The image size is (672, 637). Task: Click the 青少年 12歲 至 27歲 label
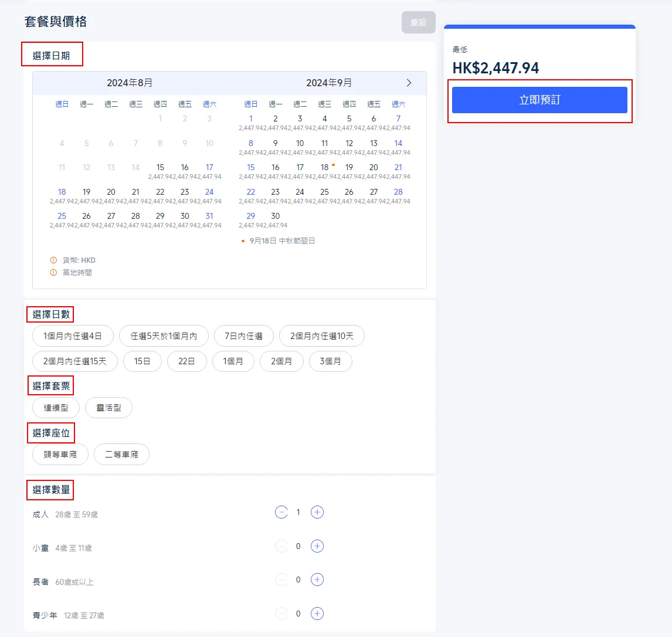coord(68,615)
